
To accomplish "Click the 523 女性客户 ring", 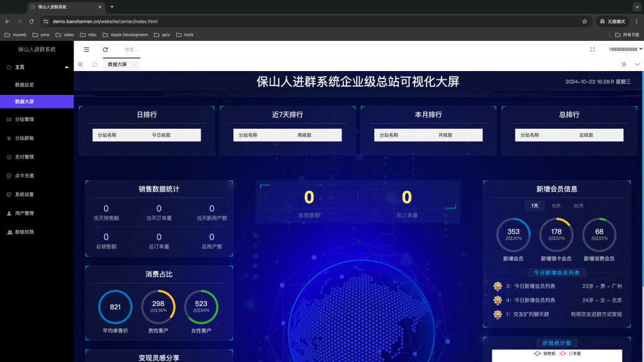I will coord(201,307).
